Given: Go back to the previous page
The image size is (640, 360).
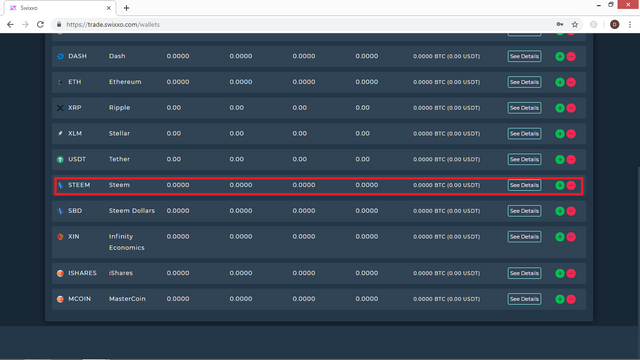Looking at the screenshot, I should [10, 24].
